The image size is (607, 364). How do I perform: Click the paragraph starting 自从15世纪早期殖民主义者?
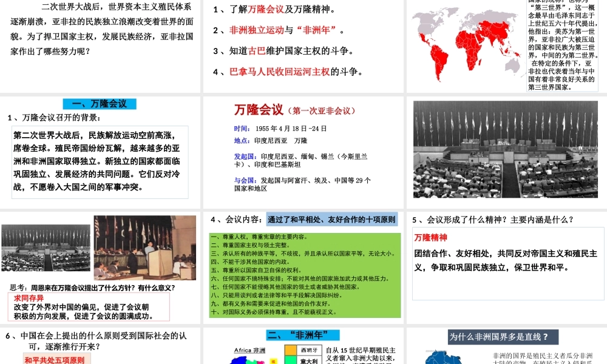point(361,355)
